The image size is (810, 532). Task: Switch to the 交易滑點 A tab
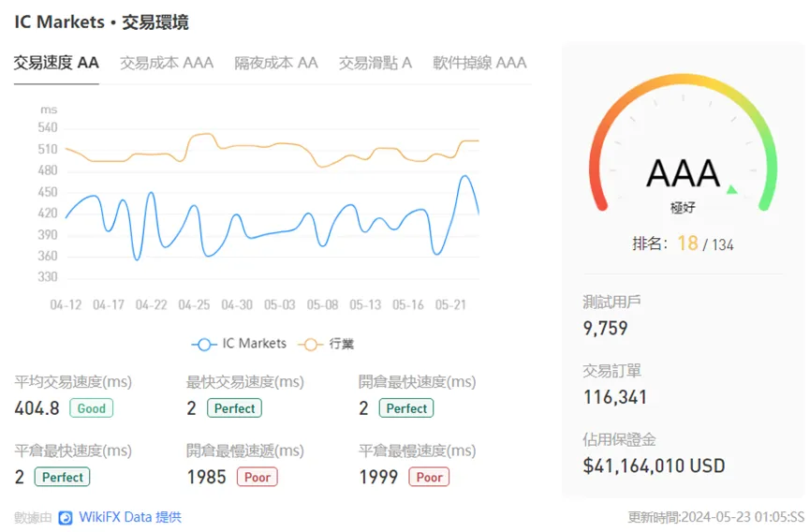click(376, 63)
